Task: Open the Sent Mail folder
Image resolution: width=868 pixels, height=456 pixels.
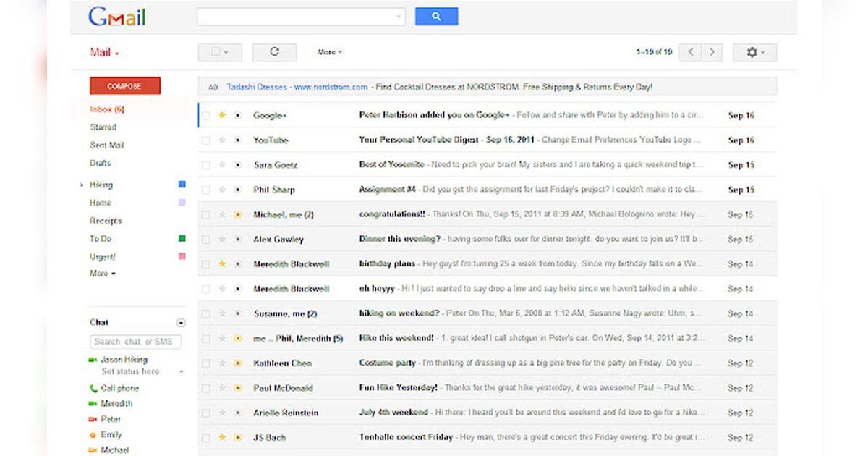Action: 106,145
